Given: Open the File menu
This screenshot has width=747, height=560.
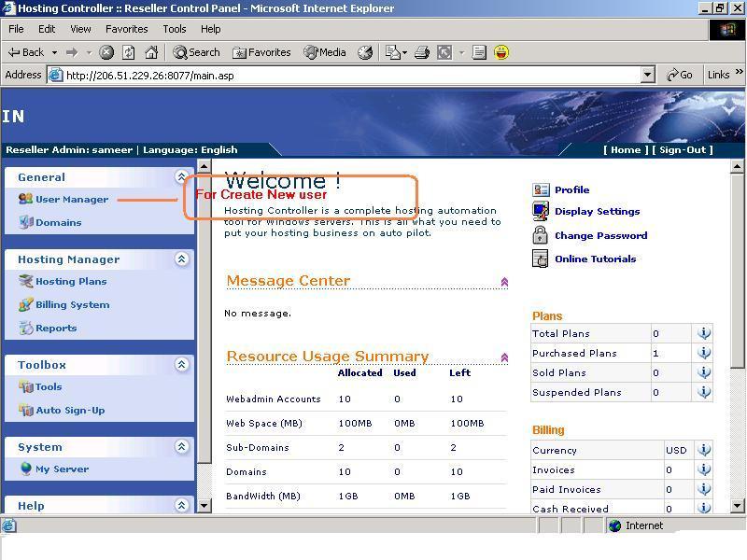Looking at the screenshot, I should pos(16,29).
